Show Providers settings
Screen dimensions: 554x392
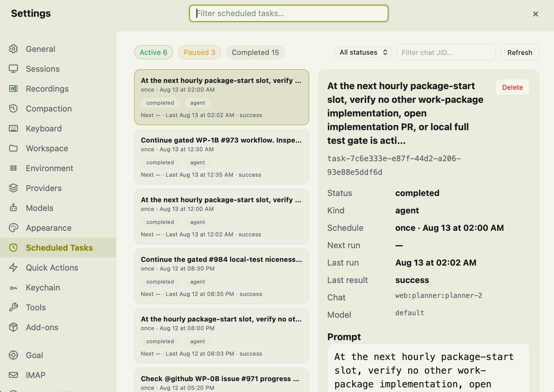coord(58,188)
